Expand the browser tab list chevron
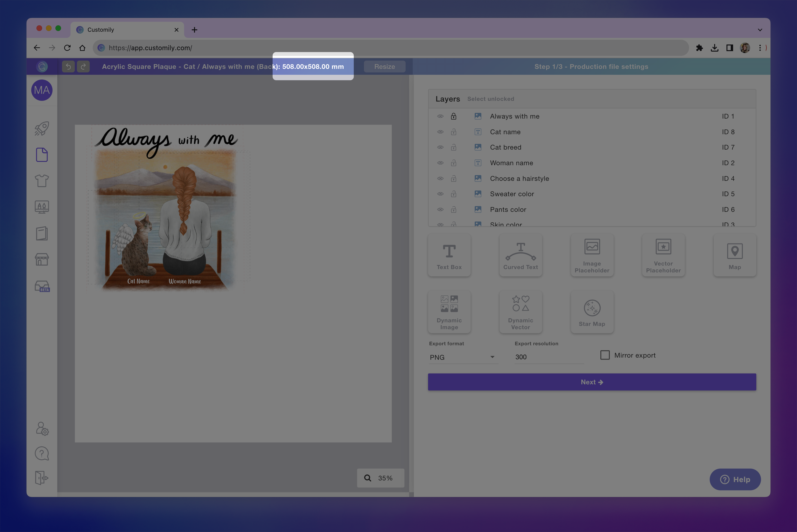The height and width of the screenshot is (532, 797). [760, 30]
